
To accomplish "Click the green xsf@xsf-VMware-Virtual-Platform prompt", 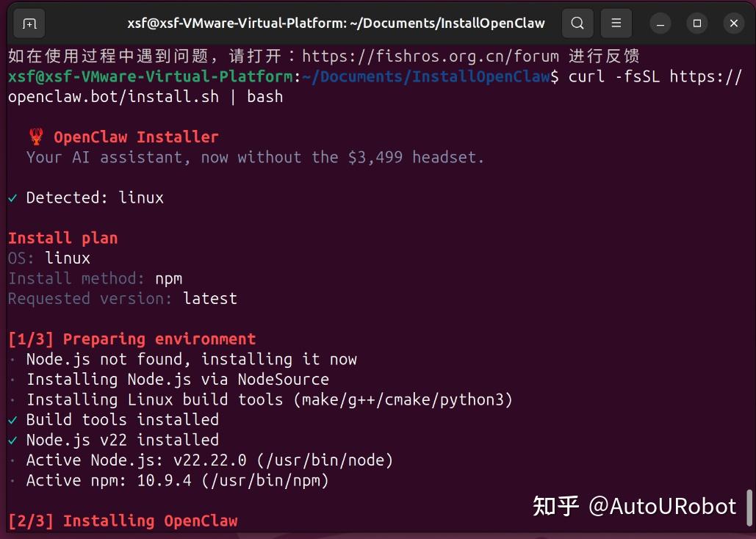I will [x=151, y=76].
